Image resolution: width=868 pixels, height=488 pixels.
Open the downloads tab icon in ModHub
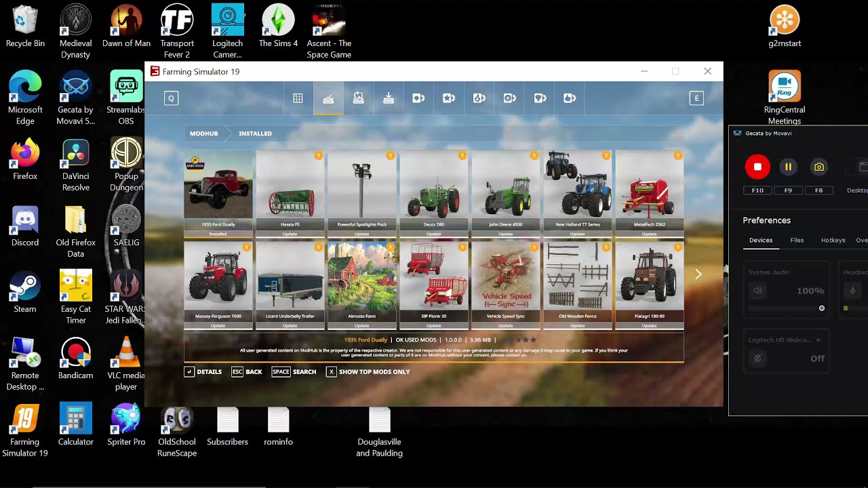[389, 98]
